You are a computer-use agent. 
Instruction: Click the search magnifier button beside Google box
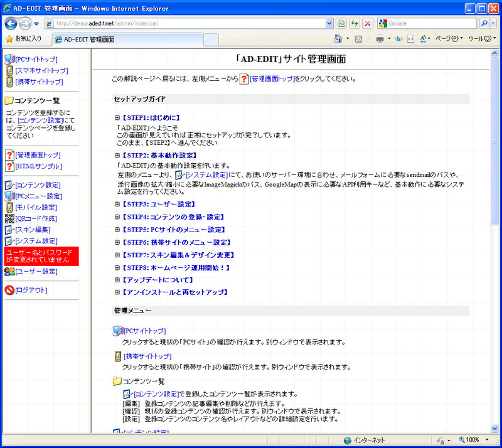[x=484, y=23]
